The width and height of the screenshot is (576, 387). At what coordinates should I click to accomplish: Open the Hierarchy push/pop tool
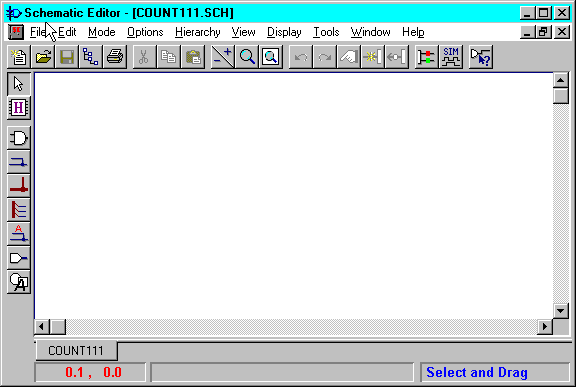click(x=19, y=108)
